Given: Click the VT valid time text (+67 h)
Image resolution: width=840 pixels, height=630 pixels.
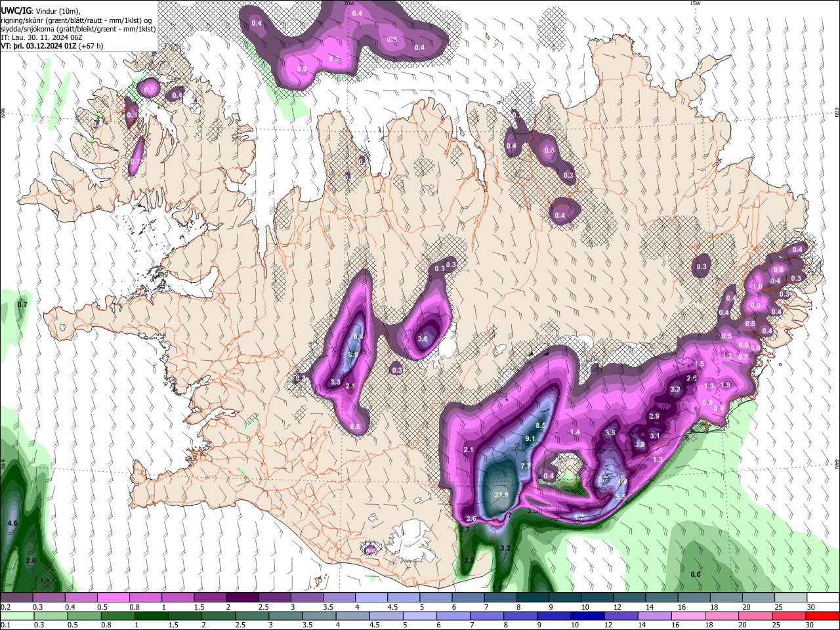Looking at the screenshot, I should pos(52,47).
